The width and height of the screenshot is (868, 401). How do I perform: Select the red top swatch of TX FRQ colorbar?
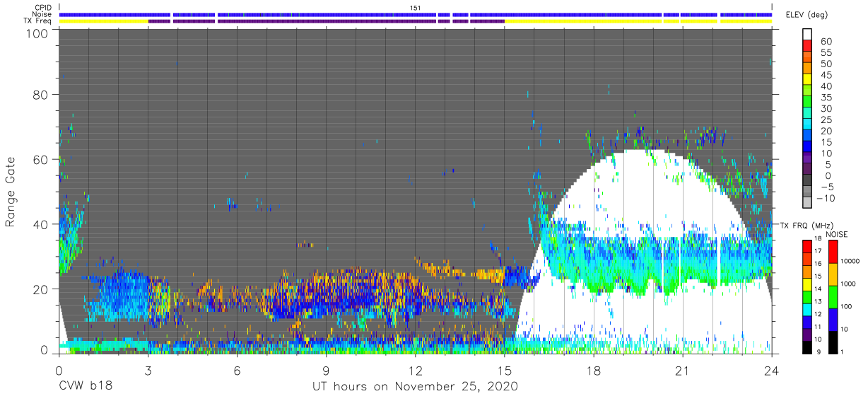[807, 247]
